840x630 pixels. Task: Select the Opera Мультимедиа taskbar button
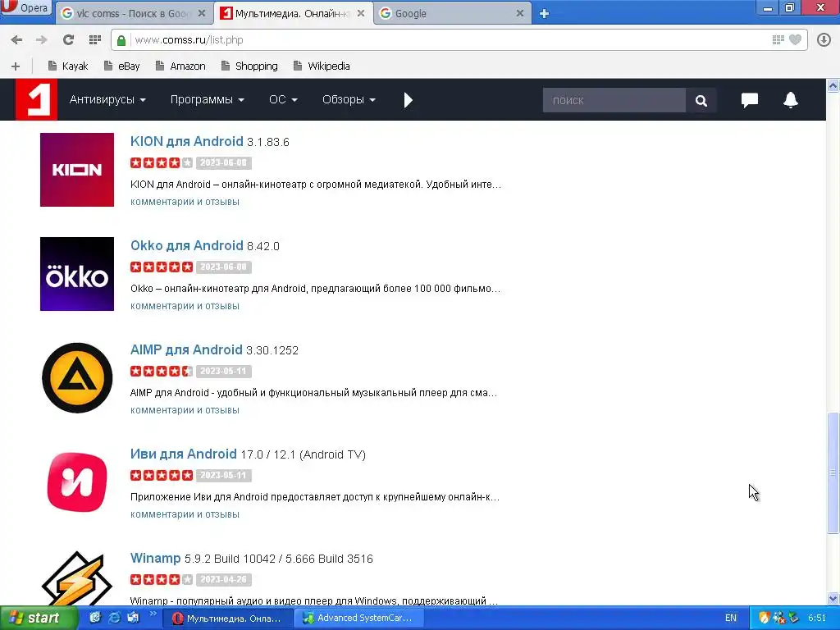click(x=226, y=619)
